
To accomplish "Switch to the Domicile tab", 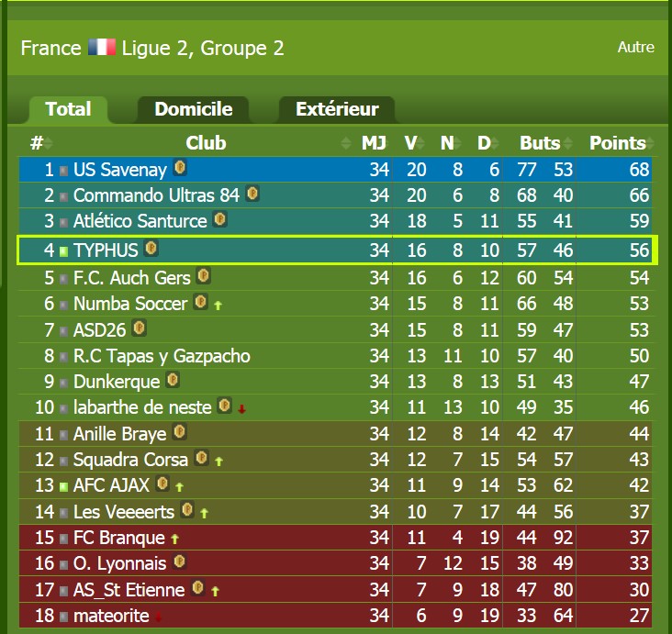I will pos(194,109).
